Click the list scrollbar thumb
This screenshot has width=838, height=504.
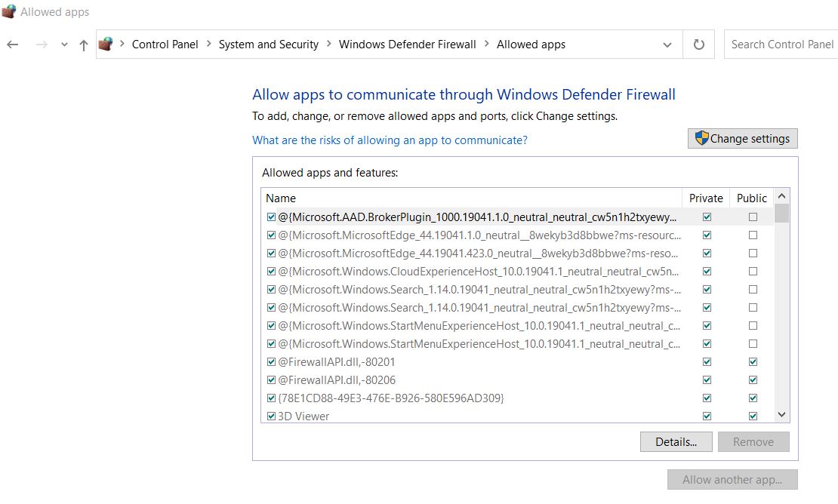point(781,213)
